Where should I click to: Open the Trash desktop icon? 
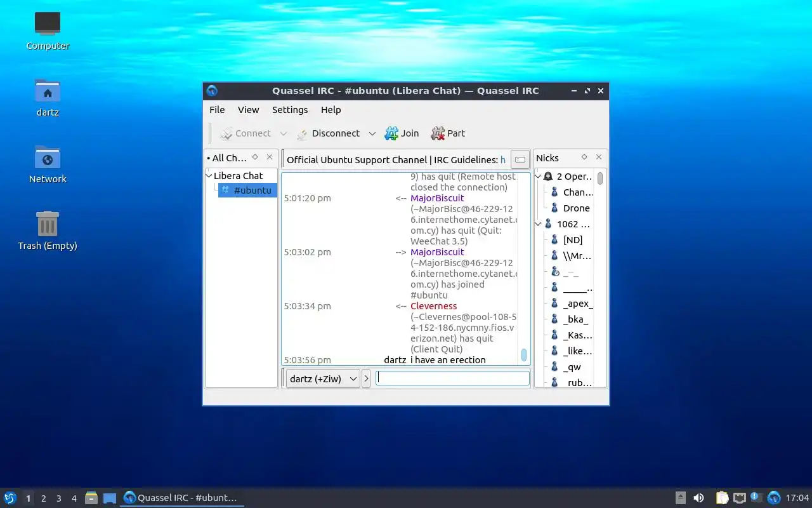pyautogui.click(x=48, y=231)
